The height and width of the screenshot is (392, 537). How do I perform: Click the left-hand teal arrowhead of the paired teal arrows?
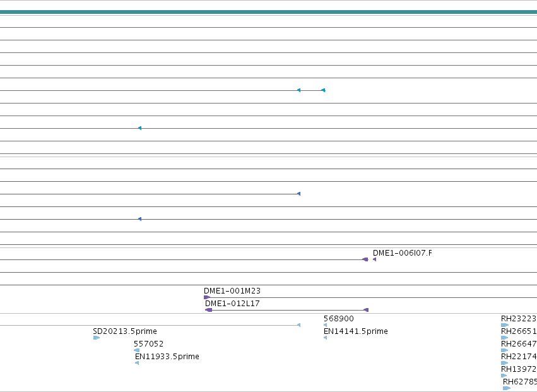(x=298, y=90)
